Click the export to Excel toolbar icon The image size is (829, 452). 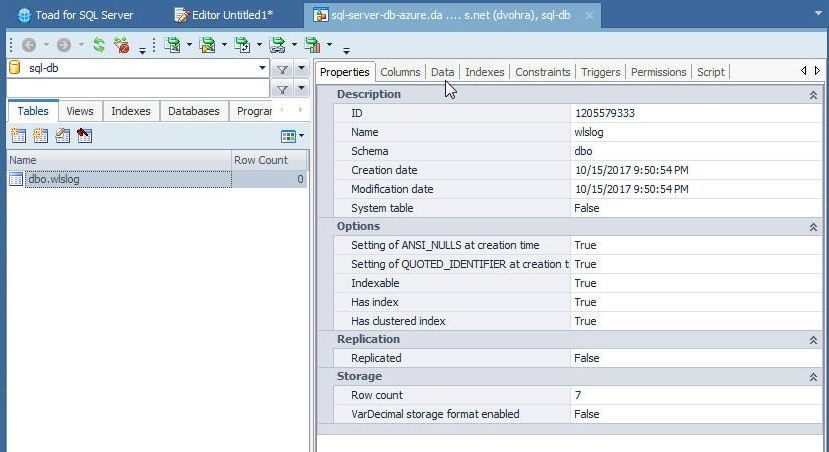tap(172, 45)
